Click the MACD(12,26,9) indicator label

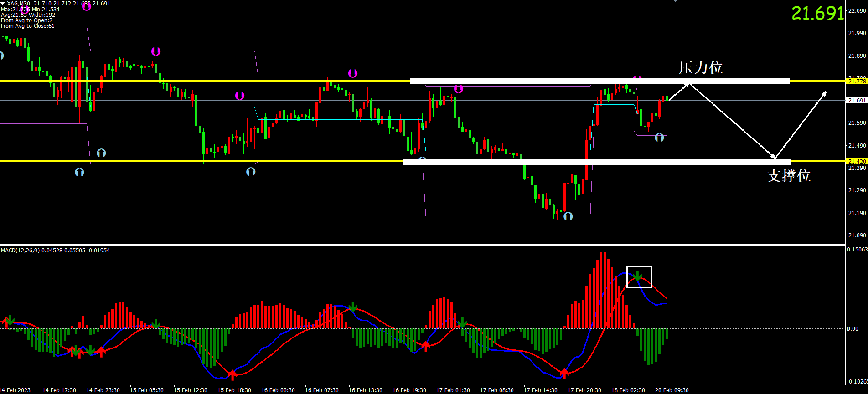(20, 250)
